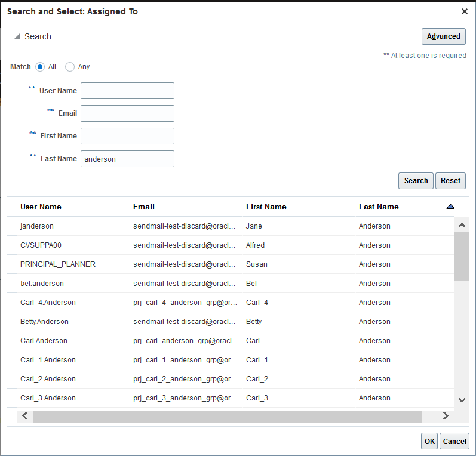Click the vertical scrollbar down arrow
476x456 pixels.
(462, 400)
